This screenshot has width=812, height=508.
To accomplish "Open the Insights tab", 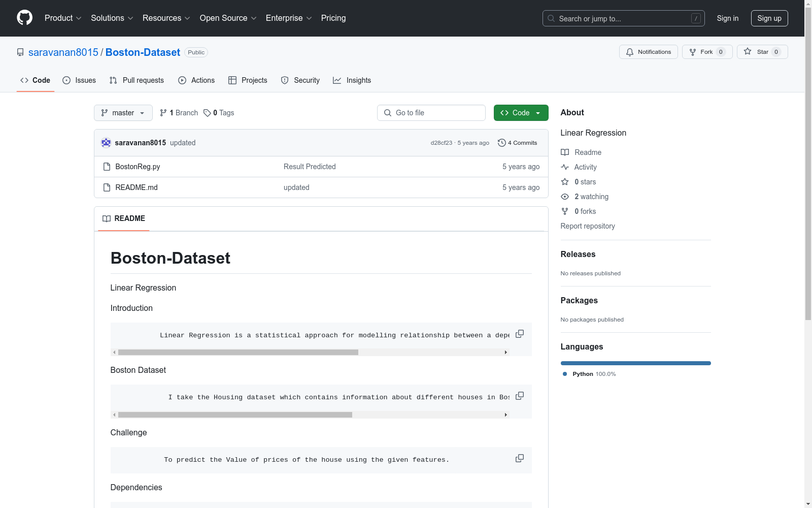I will pos(352,80).
